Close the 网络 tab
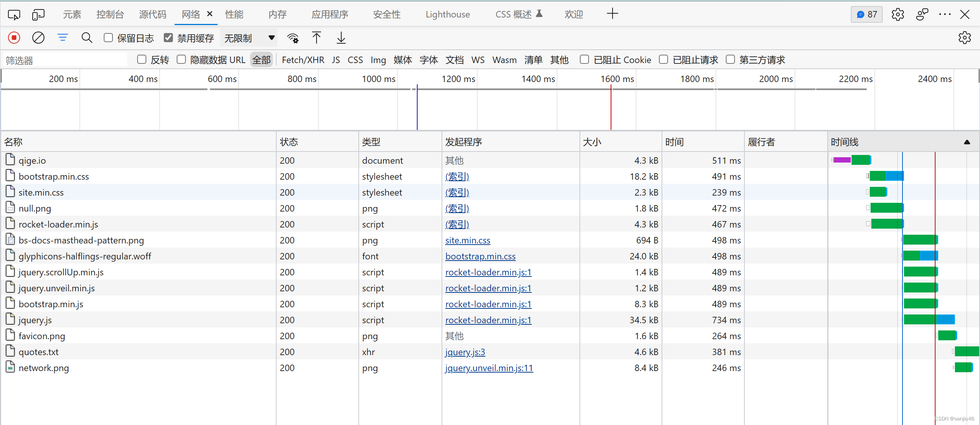This screenshot has width=980, height=425. (x=210, y=14)
